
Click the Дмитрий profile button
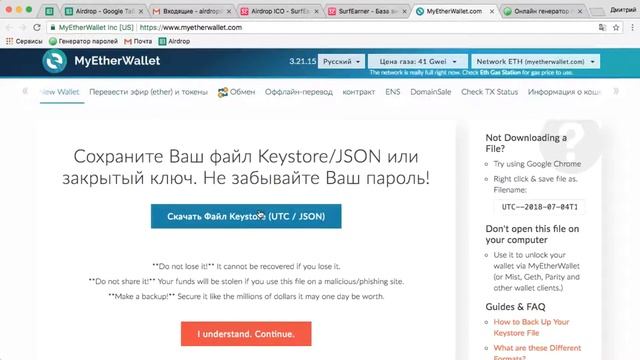pyautogui.click(x=623, y=10)
